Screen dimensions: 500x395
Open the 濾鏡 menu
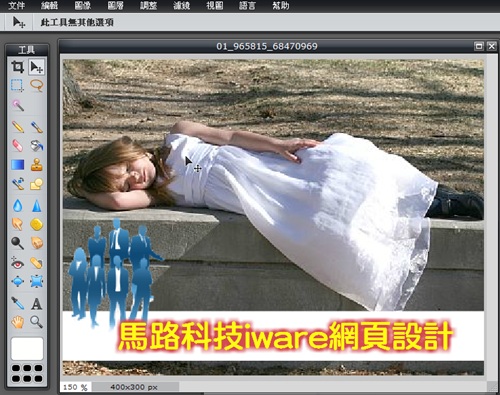tap(181, 6)
